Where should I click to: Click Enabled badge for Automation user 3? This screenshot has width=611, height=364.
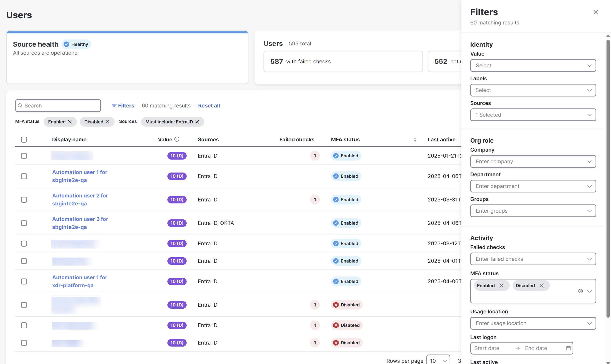tap(346, 223)
